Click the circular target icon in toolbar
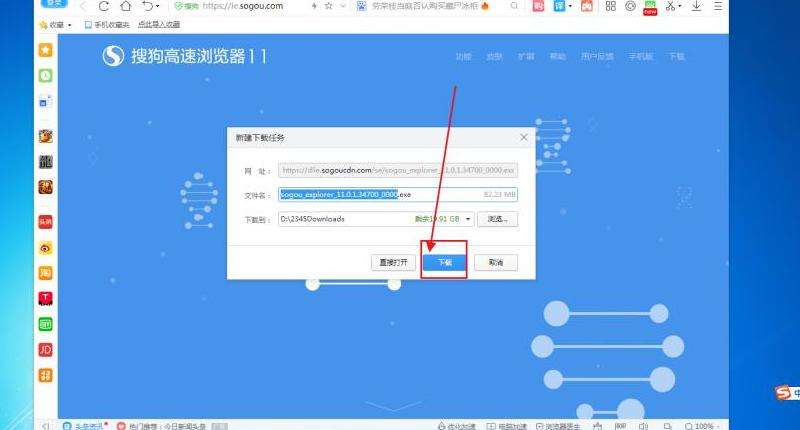 tap(630, 6)
